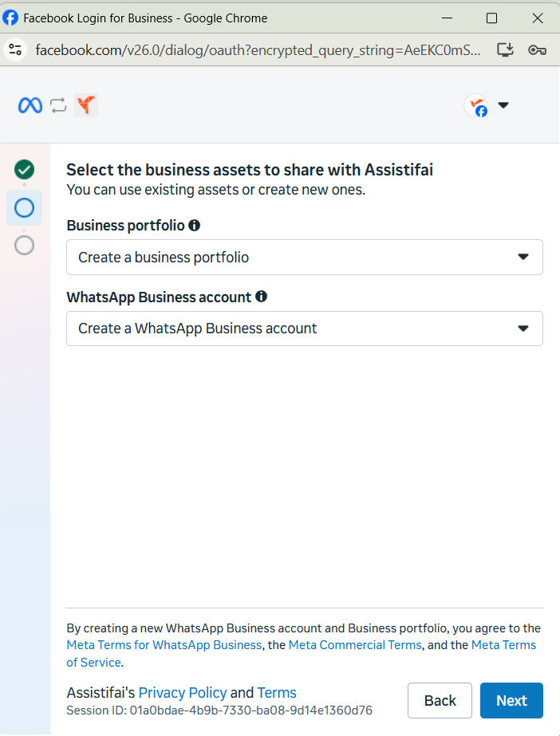Click the Back button

point(440,700)
